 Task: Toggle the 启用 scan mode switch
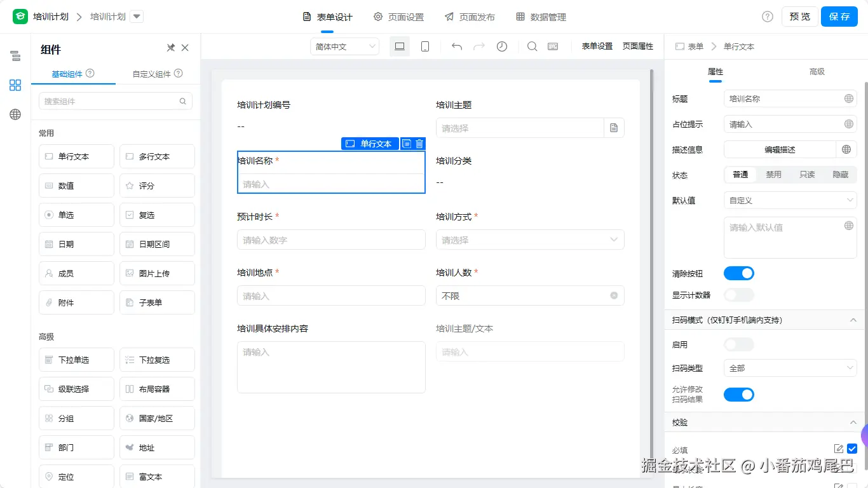pyautogui.click(x=739, y=344)
